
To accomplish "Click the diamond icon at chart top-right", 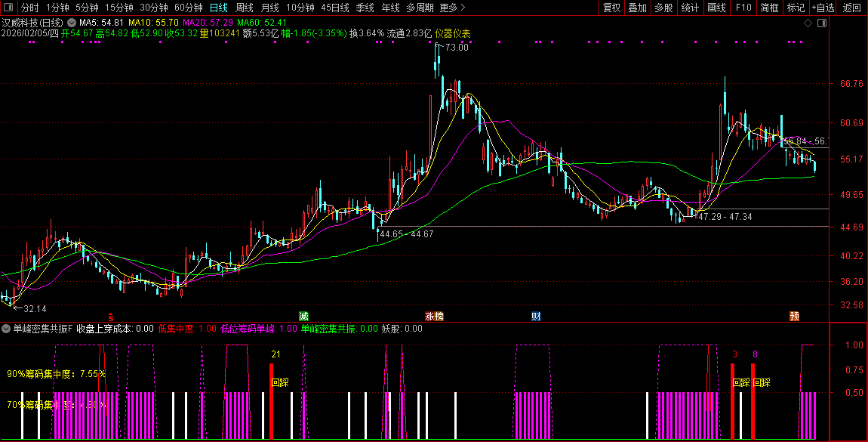I will tap(808, 23).
